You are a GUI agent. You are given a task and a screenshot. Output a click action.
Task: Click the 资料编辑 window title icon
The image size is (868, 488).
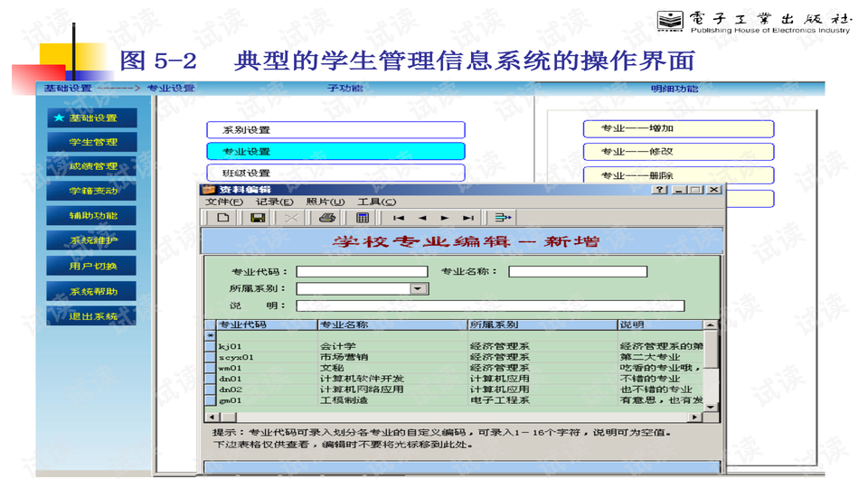(x=209, y=190)
